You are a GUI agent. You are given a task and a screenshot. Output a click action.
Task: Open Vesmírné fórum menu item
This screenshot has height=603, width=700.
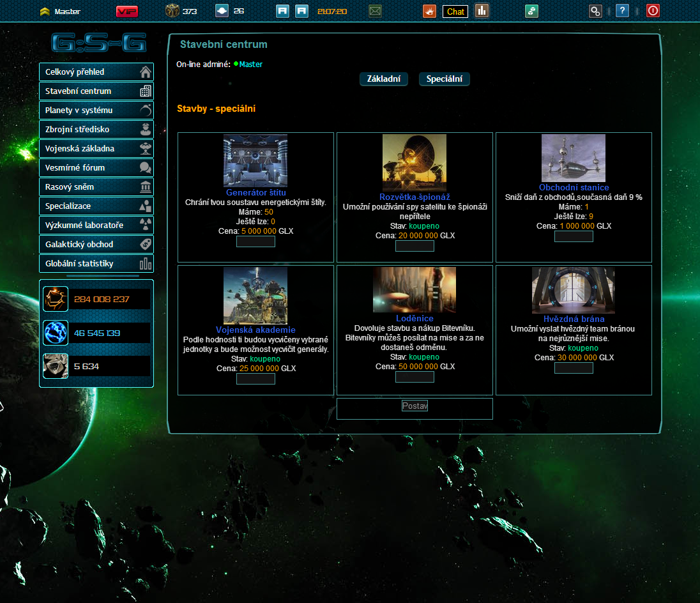tap(96, 168)
